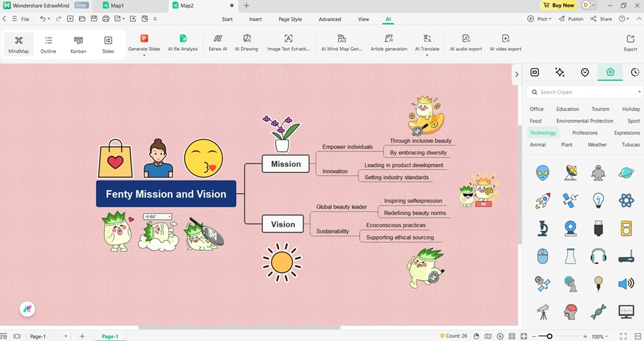Expand the AI Translate dropdown arrow

427,55
